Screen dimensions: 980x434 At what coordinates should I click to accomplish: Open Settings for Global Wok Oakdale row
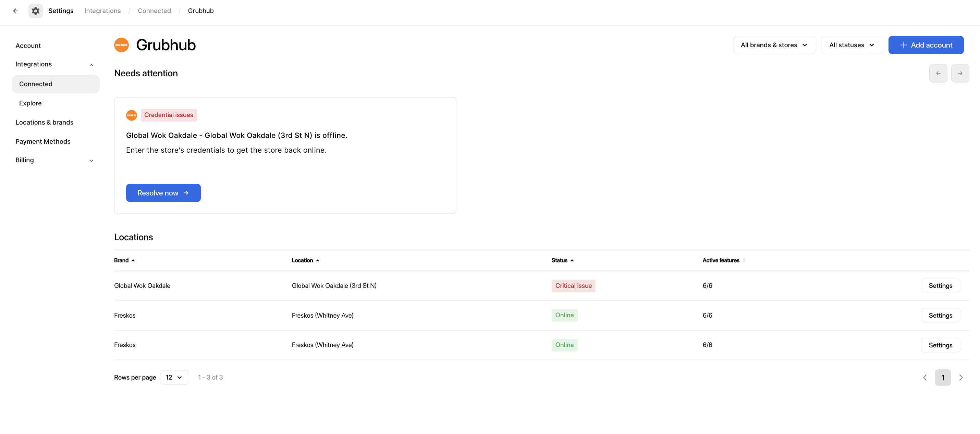point(941,286)
